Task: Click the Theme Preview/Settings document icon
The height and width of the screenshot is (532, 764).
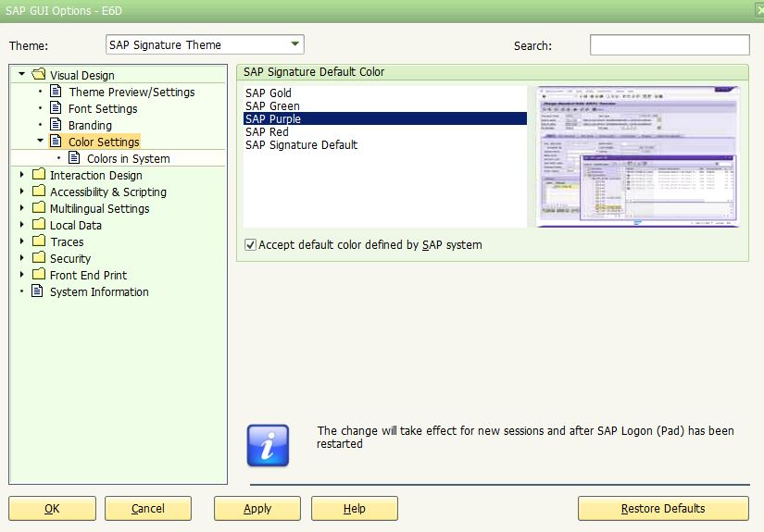Action: pos(56,92)
